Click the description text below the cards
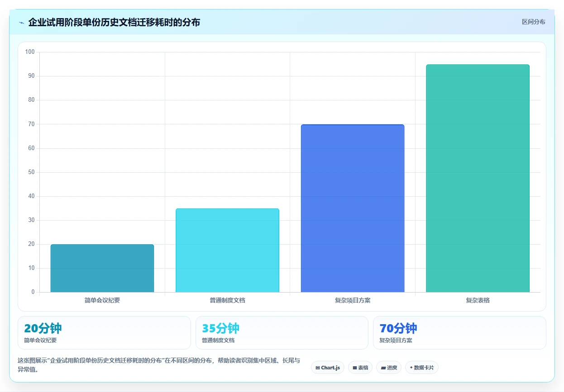564x392 pixels. 159,365
